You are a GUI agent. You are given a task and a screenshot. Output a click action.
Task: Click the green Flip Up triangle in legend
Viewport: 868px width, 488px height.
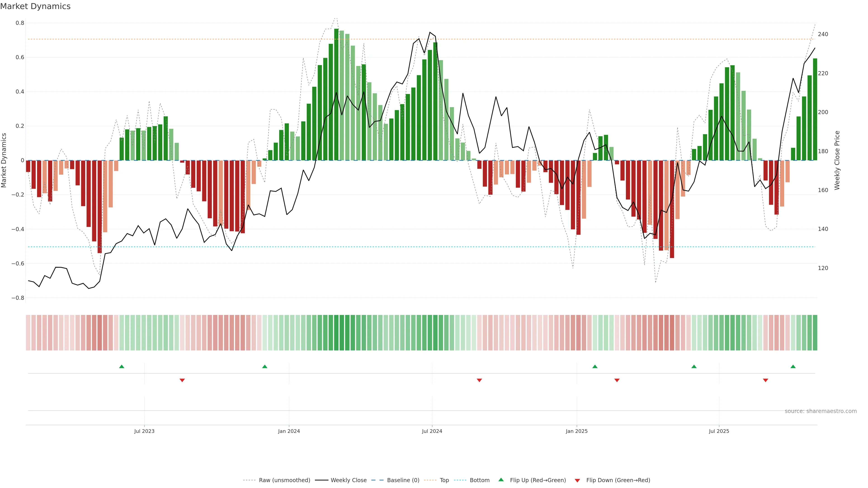point(501,480)
